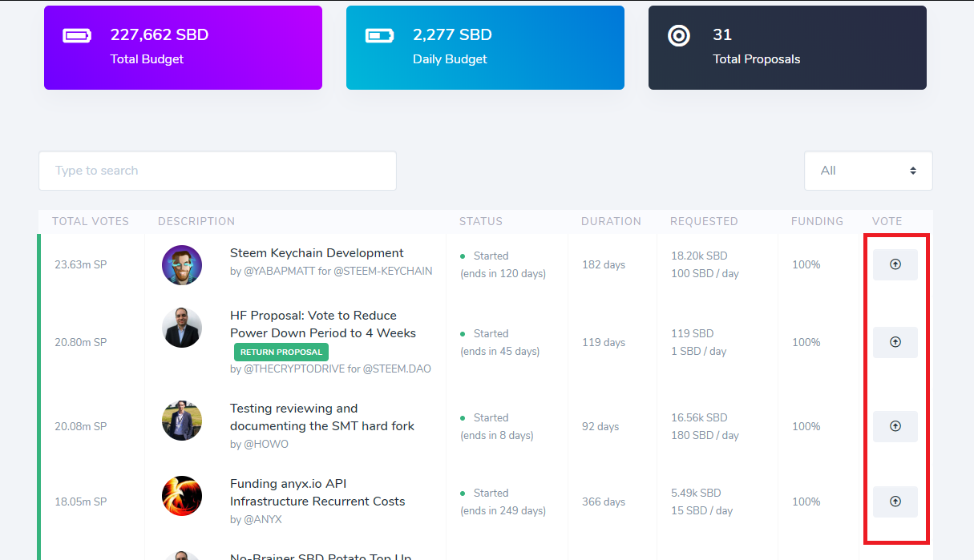Viewport: 974px width, 560px height.
Task: Click the 227,662 SBD Total Budget value
Action: 160,35
